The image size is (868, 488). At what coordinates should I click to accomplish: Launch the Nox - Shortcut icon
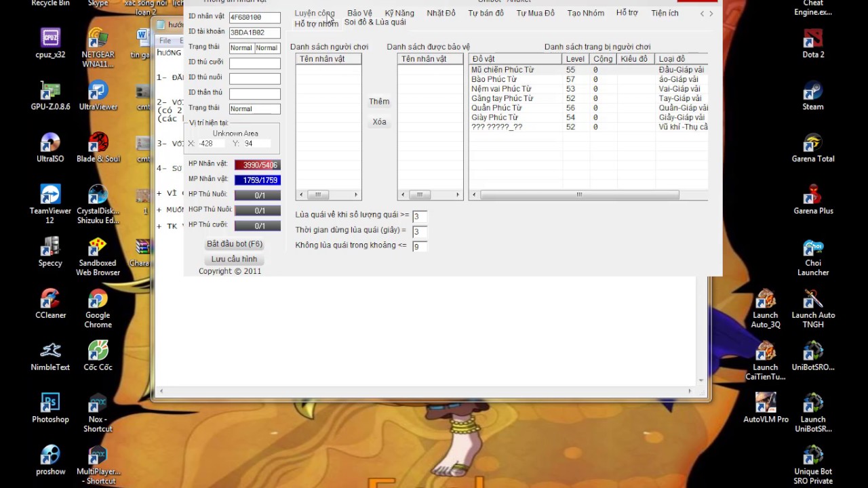click(98, 413)
